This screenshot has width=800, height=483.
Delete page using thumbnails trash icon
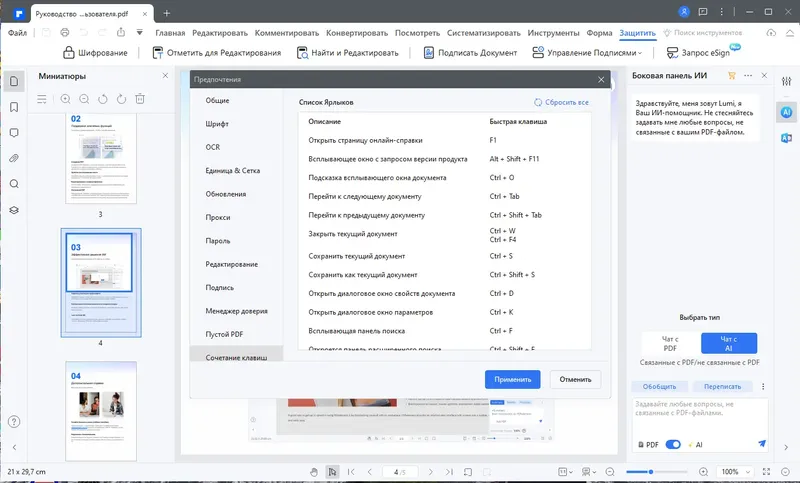[x=140, y=99]
